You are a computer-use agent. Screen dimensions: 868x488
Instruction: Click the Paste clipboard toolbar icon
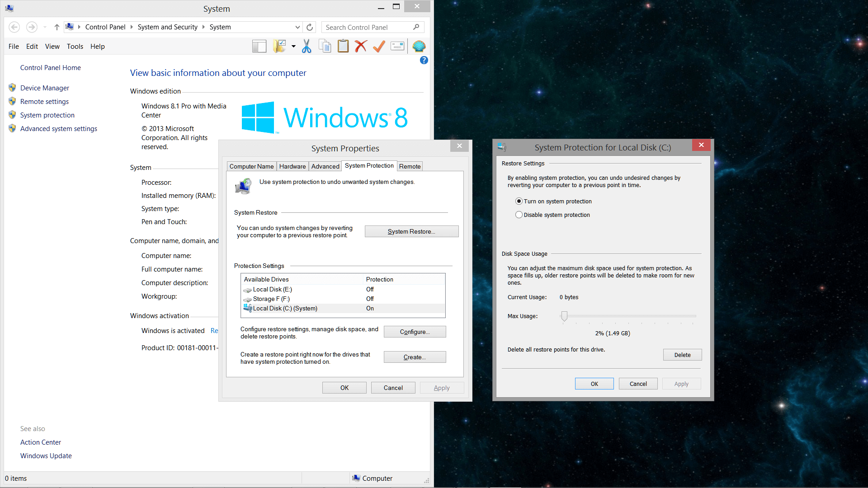tap(343, 46)
